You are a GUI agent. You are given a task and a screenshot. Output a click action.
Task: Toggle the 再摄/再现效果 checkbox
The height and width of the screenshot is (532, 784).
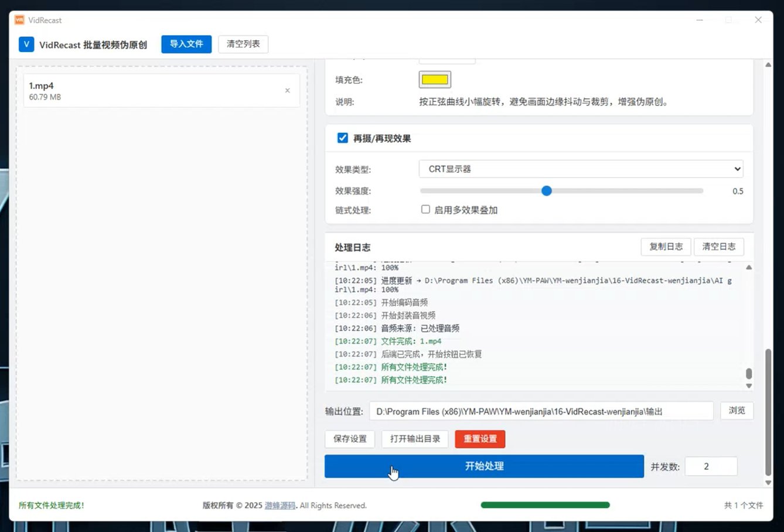(342, 138)
